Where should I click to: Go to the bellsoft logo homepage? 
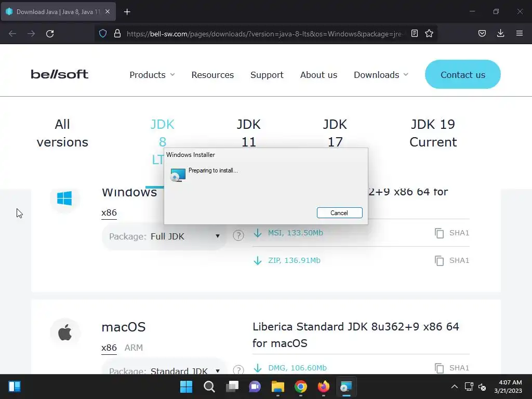click(x=59, y=74)
